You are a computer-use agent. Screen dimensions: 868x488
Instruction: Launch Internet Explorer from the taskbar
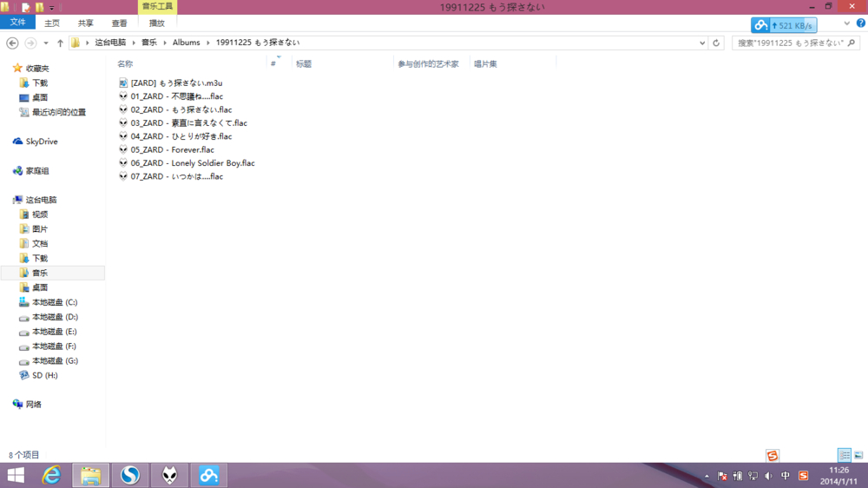pyautogui.click(x=51, y=475)
